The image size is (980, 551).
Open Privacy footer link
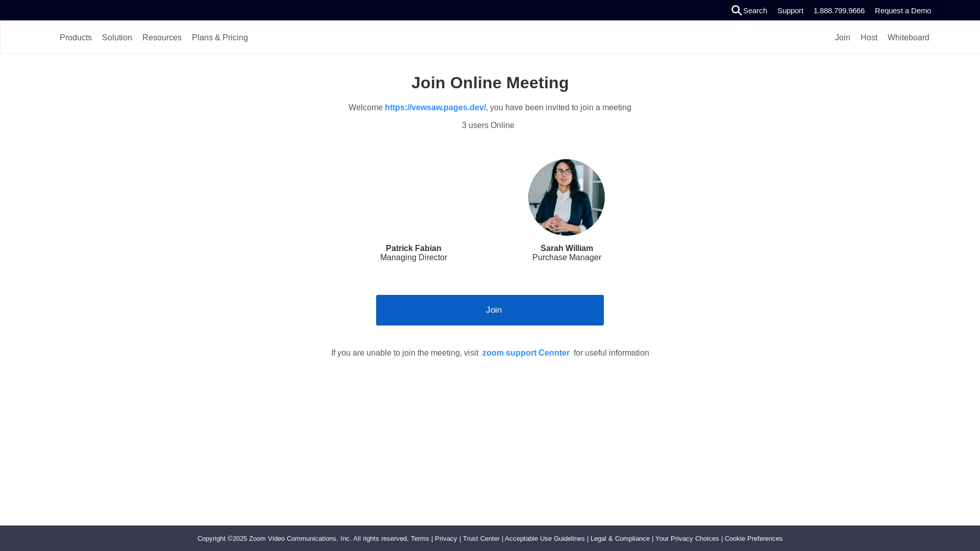pos(446,539)
